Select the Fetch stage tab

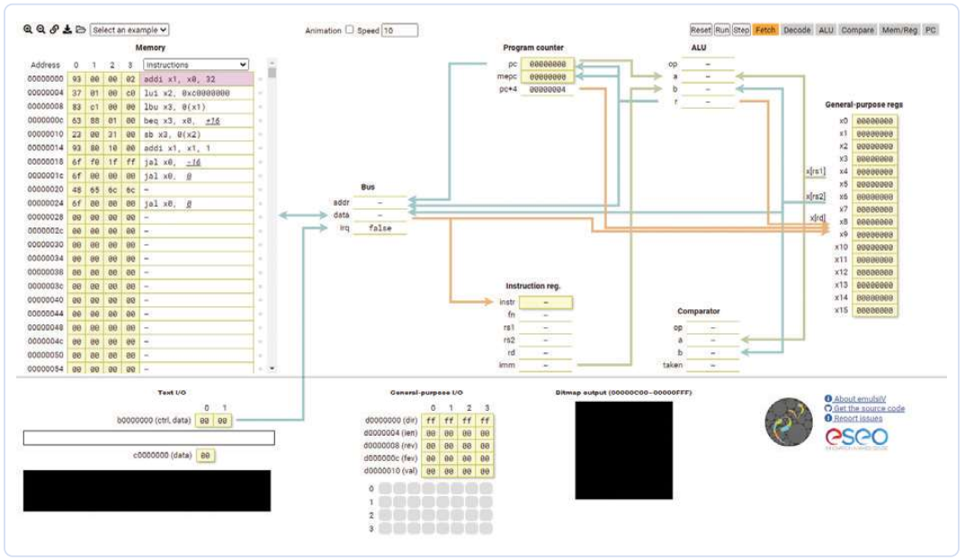[765, 30]
